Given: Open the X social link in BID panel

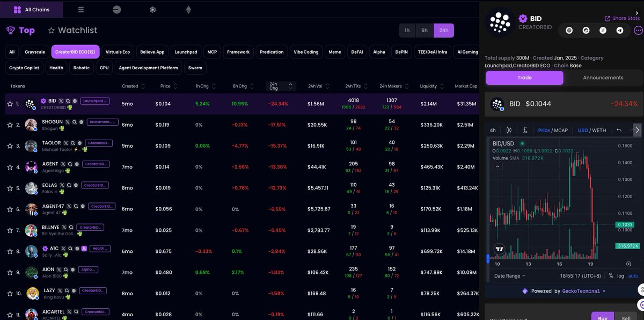Looking at the screenshot, I should pyautogui.click(x=603, y=31).
